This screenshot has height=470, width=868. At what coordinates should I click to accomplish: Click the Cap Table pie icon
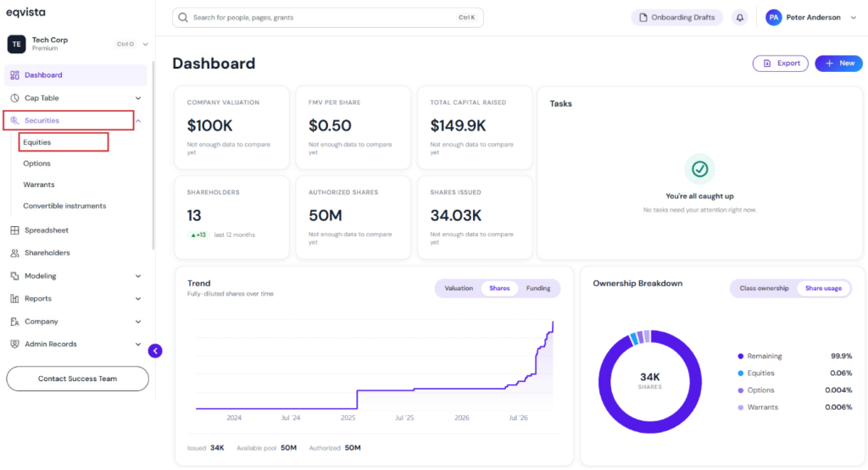tap(14, 98)
